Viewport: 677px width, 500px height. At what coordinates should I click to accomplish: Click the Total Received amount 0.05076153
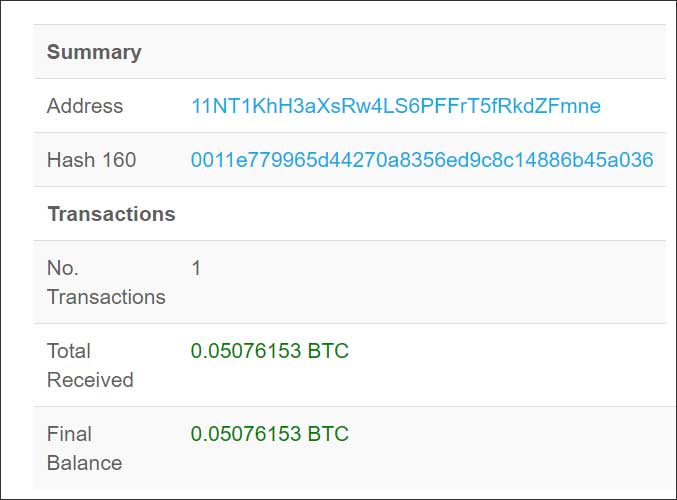point(246,351)
